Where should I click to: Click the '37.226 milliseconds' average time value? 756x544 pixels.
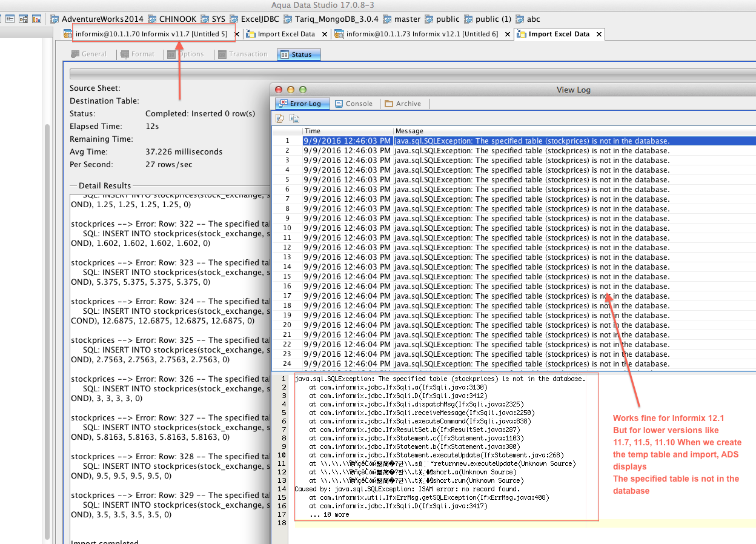click(x=184, y=152)
